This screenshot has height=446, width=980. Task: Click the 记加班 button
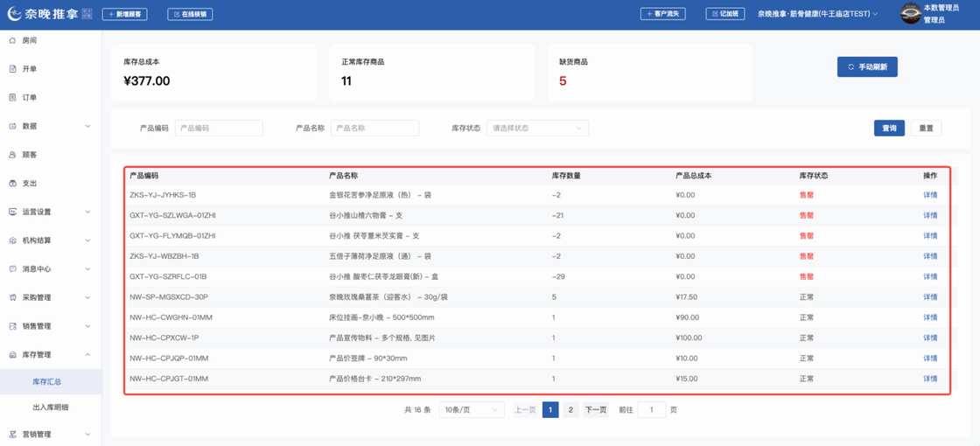(725, 14)
